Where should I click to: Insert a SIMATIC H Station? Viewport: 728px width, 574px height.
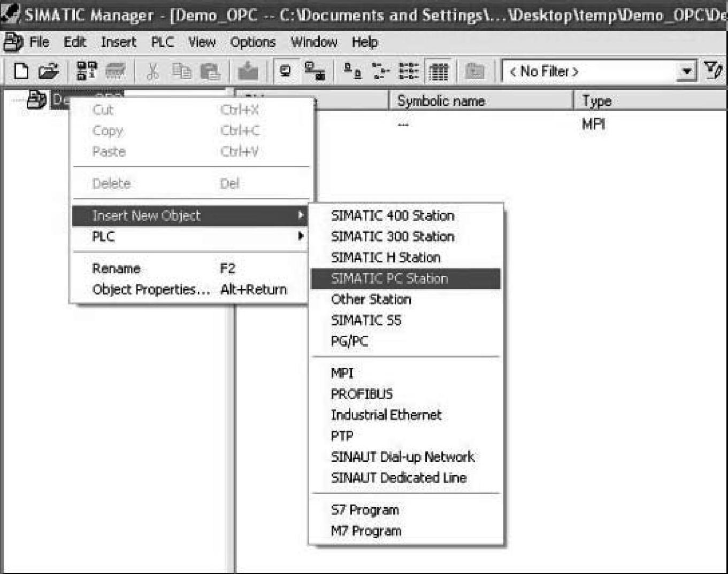tap(405, 257)
